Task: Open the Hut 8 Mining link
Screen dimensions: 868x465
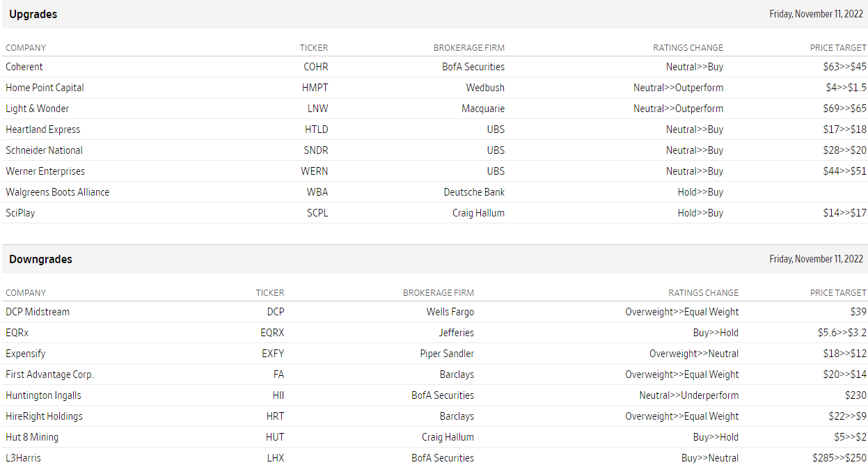Action: 32,437
